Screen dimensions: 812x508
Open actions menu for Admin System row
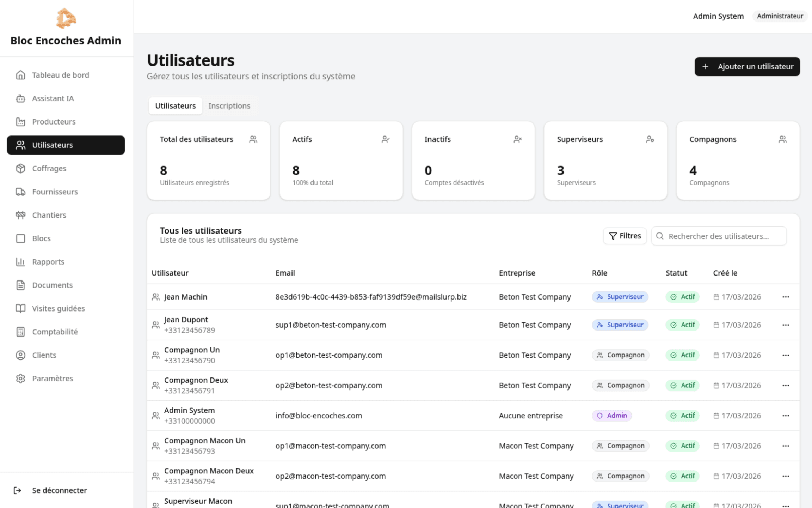point(786,416)
